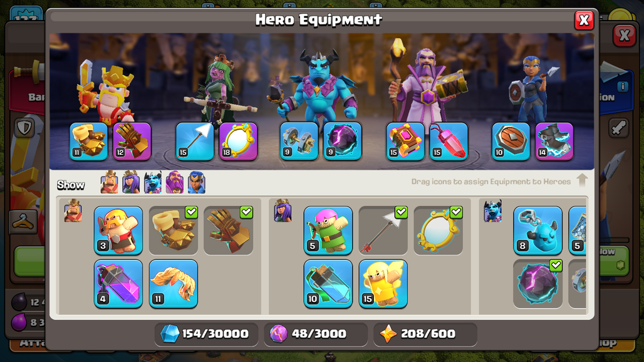Screen dimensions: 644x362
Task: Choose the Rage Vial equipment level 4
Action: coord(118,284)
